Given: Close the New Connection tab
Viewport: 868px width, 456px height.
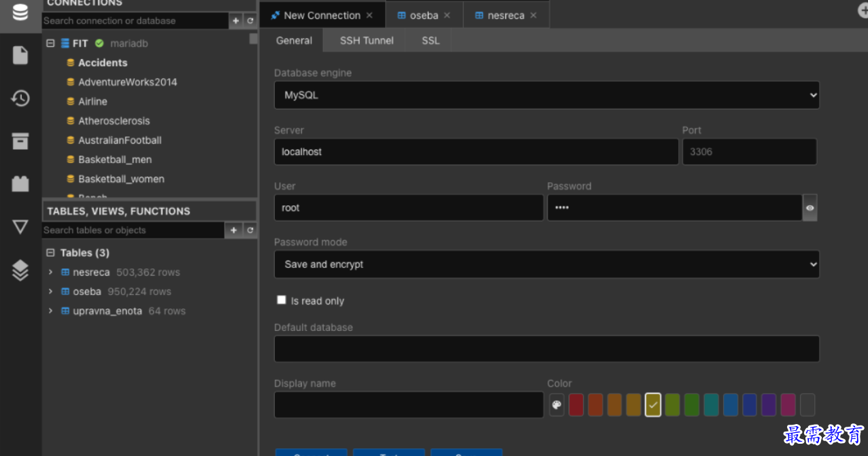Looking at the screenshot, I should click(369, 15).
